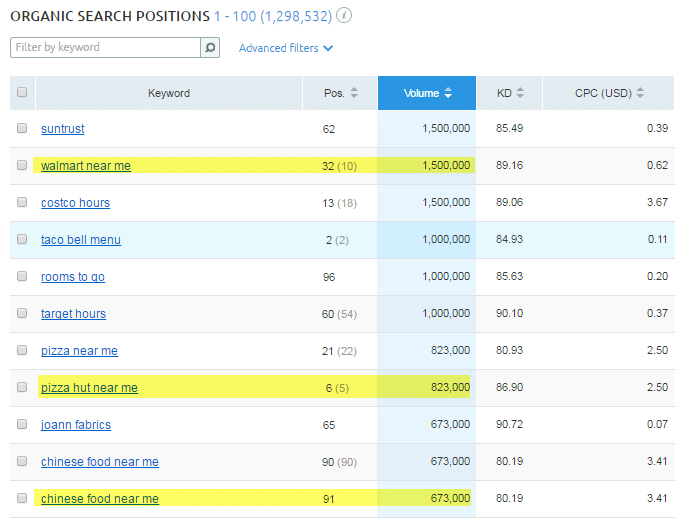
Task: Click the 85.63 KD value
Action: point(509,276)
